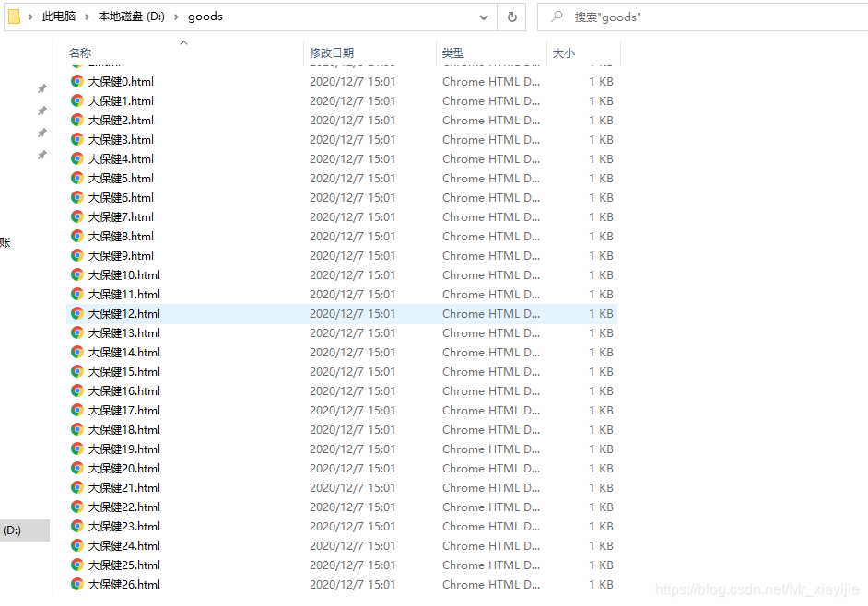The width and height of the screenshot is (868, 606).
Task: Click the 1 KB size of 大保健14.html
Action: [601, 353]
